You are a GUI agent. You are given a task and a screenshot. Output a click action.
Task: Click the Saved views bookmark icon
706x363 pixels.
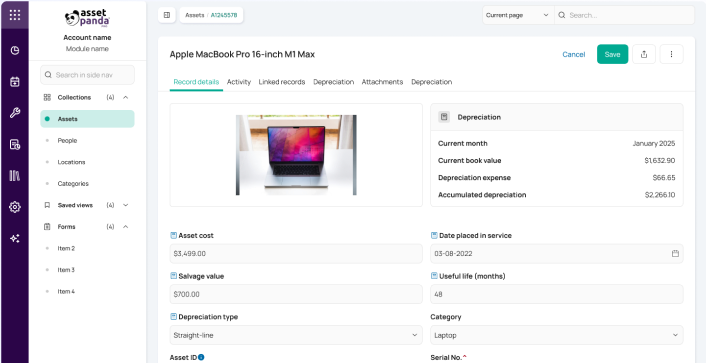47,205
